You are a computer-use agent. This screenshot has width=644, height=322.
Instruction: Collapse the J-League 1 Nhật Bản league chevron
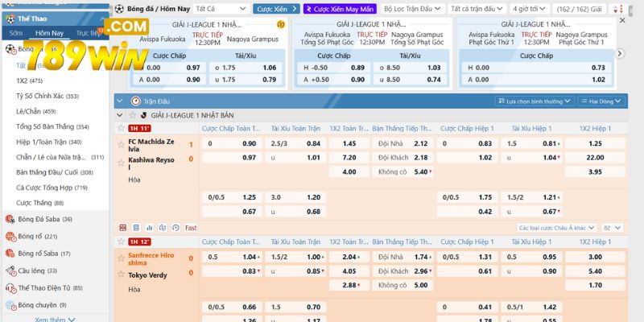pos(119,115)
